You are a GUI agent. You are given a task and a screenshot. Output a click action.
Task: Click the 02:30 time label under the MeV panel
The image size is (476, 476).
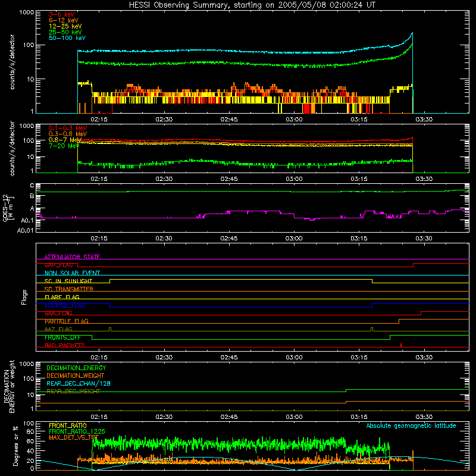tap(164, 179)
